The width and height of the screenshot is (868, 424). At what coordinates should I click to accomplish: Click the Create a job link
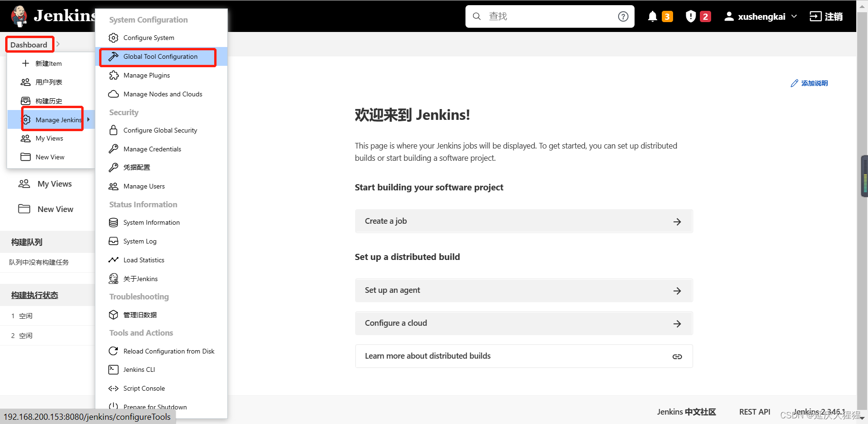click(524, 221)
